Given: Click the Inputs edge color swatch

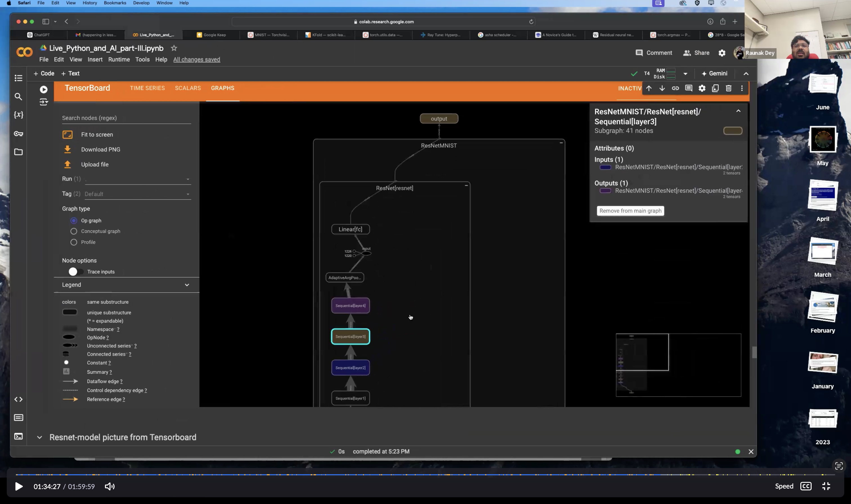Looking at the screenshot, I should pos(605,167).
